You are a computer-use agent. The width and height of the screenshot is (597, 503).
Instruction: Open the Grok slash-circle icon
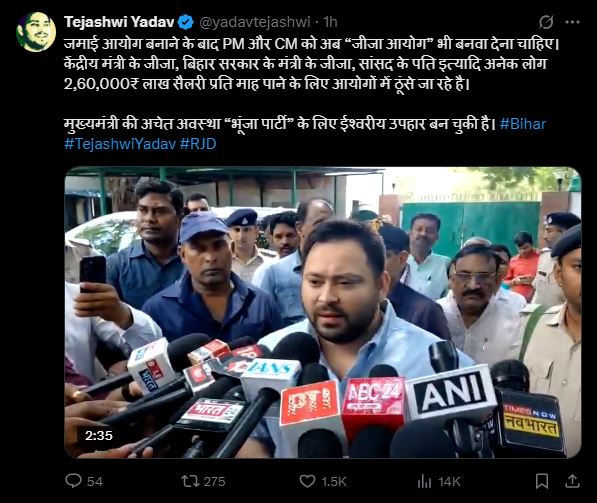click(x=546, y=22)
